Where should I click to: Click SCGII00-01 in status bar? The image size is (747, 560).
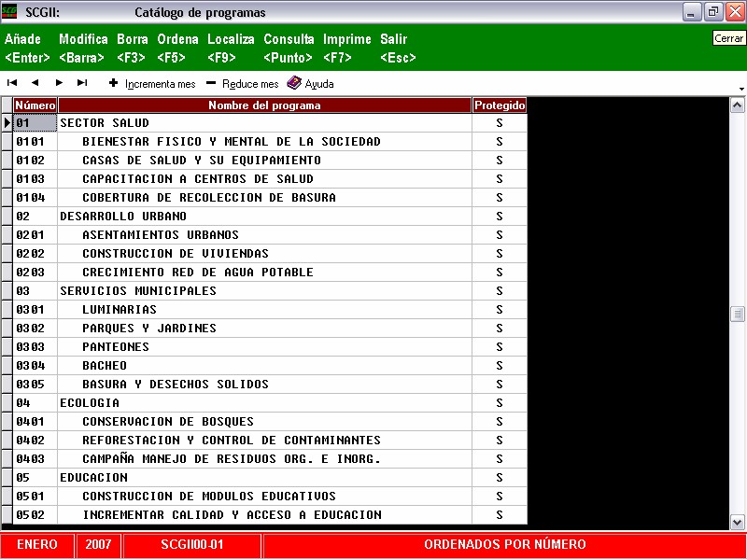click(192, 545)
